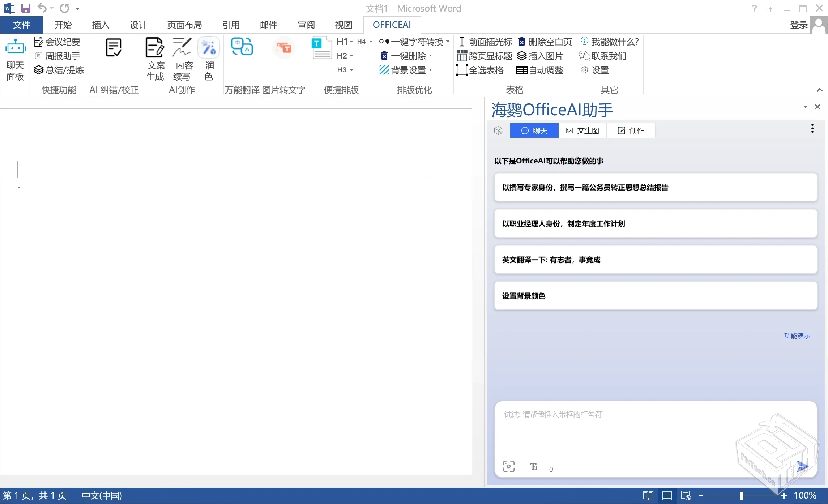The width and height of the screenshot is (828, 504).
Task: Open the three-dot more menu in assistant
Action: coord(812,128)
